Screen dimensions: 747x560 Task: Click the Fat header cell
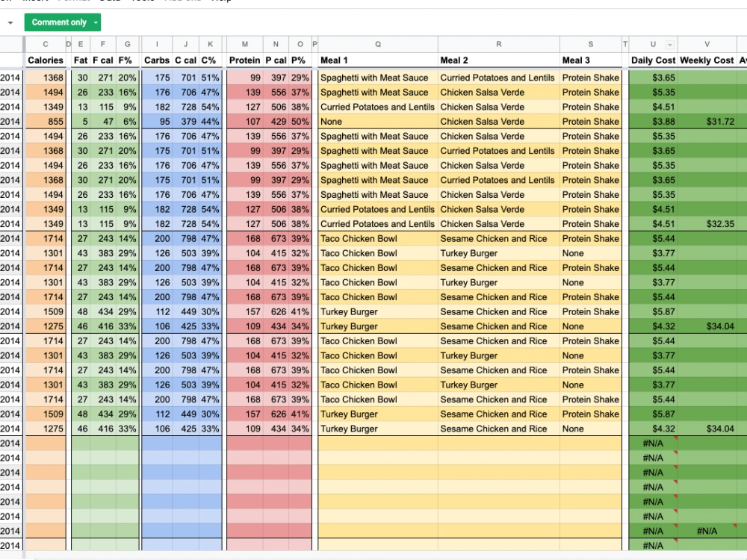(x=81, y=60)
